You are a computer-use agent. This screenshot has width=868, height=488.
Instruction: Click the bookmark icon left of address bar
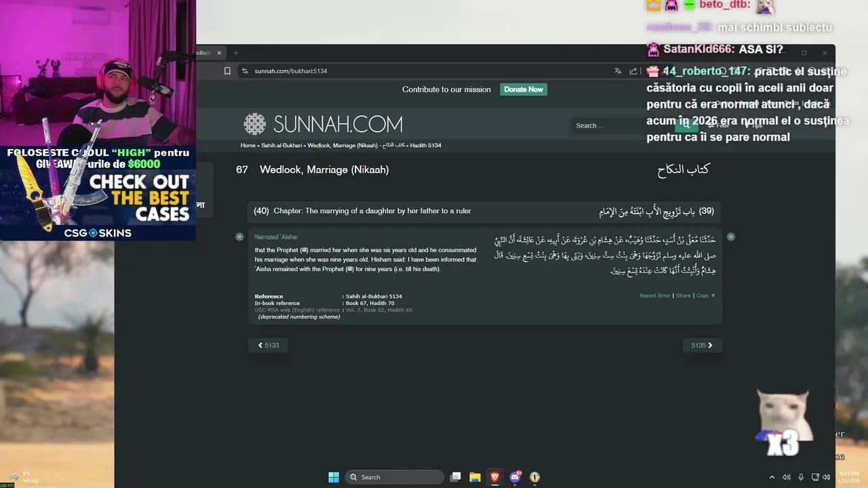[227, 70]
